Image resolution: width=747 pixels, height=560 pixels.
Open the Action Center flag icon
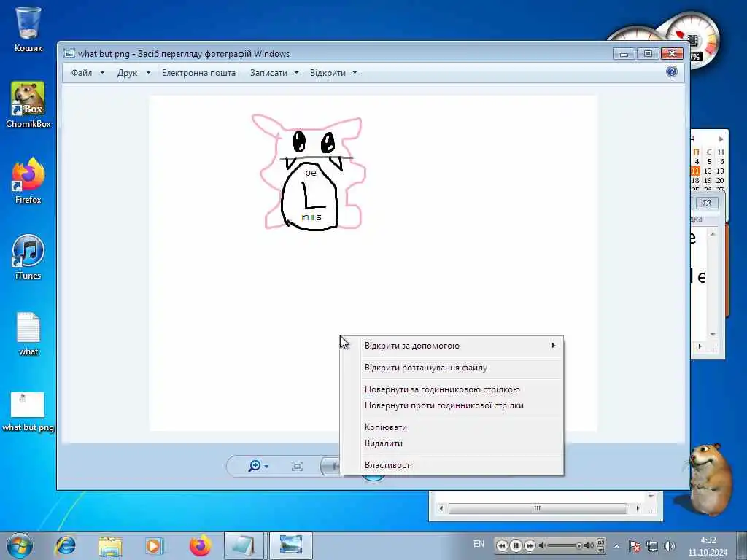click(x=635, y=546)
